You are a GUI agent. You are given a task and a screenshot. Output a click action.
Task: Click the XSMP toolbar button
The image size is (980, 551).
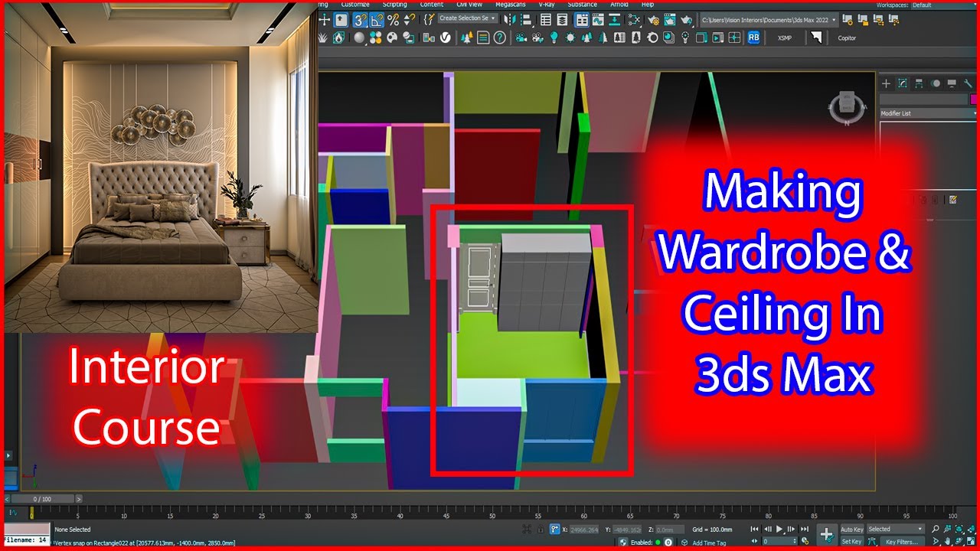pos(785,37)
